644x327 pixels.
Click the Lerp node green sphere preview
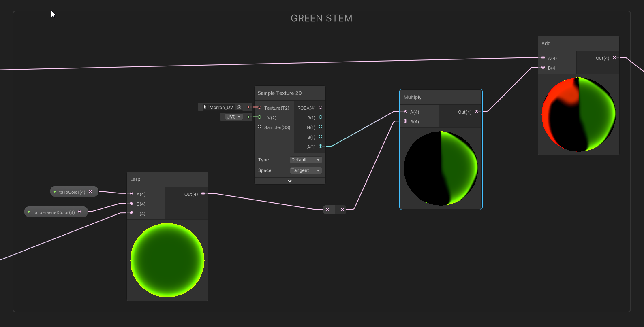(x=167, y=260)
